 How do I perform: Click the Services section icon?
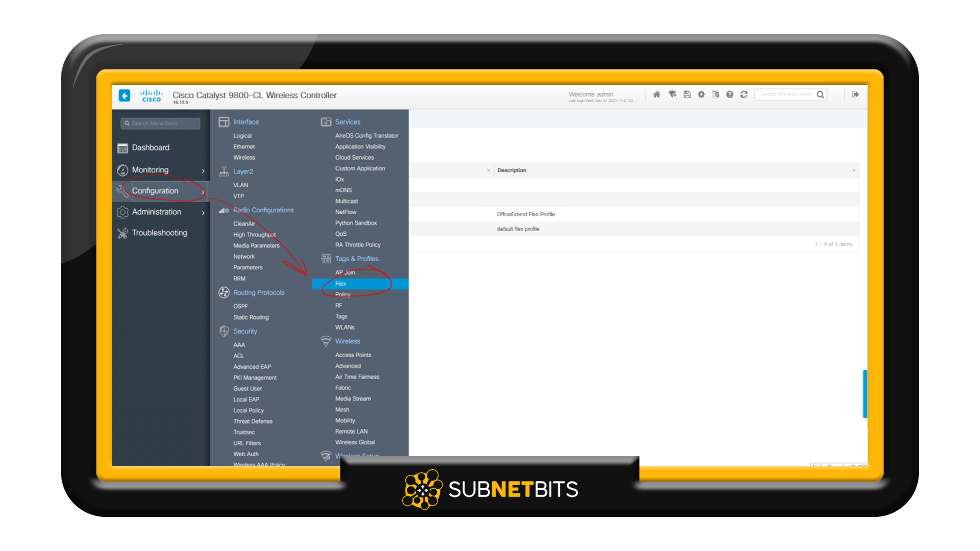(326, 122)
